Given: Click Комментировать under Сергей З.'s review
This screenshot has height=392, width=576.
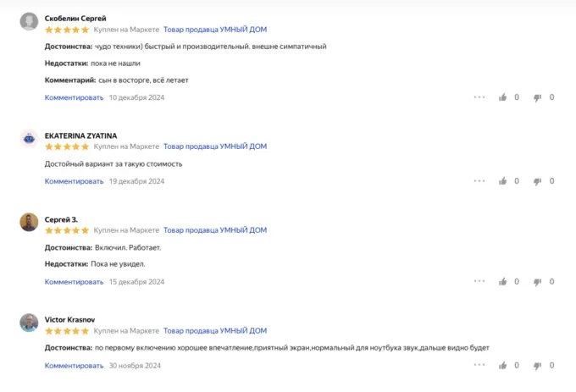Looking at the screenshot, I should (74, 282).
